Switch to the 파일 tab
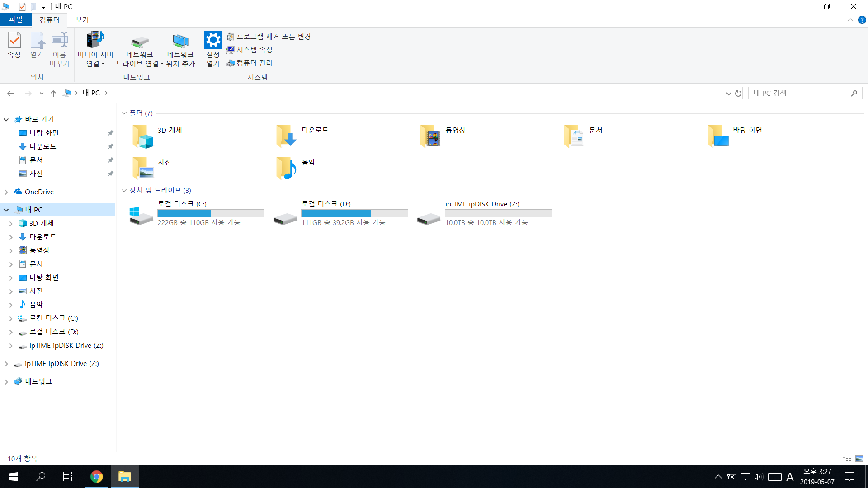The width and height of the screenshot is (868, 488). (16, 19)
